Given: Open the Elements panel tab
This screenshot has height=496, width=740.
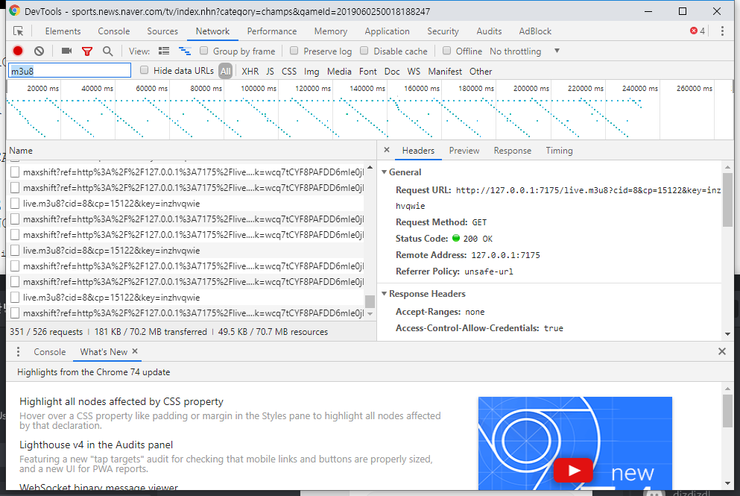Looking at the screenshot, I should tap(63, 31).
